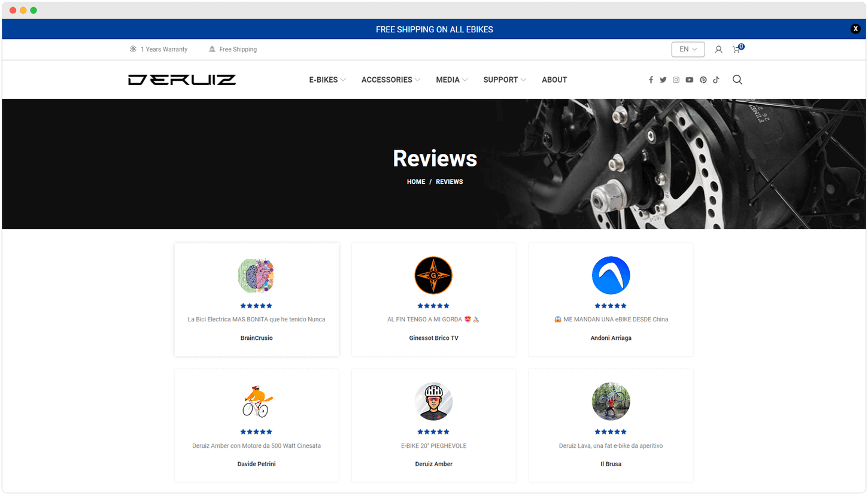Open the Il Brusa reviewer name
868x495 pixels.
point(611,464)
